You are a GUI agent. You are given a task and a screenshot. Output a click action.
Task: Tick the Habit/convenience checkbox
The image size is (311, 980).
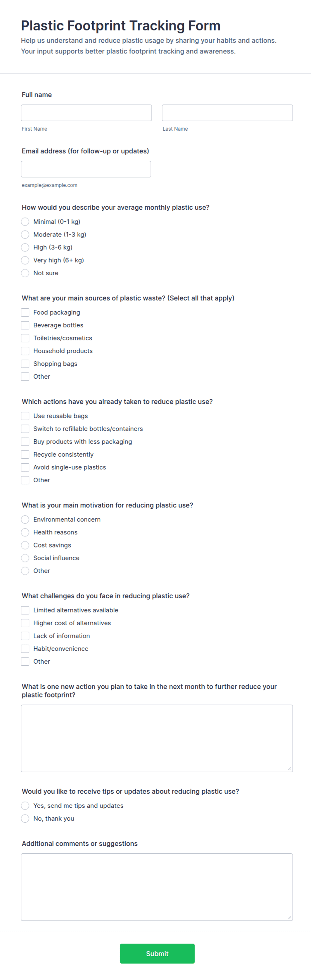[25, 649]
